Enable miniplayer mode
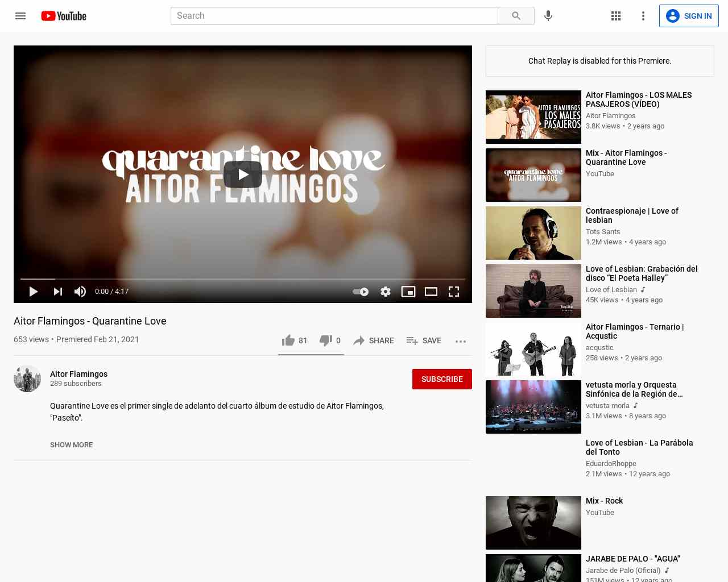 408,292
